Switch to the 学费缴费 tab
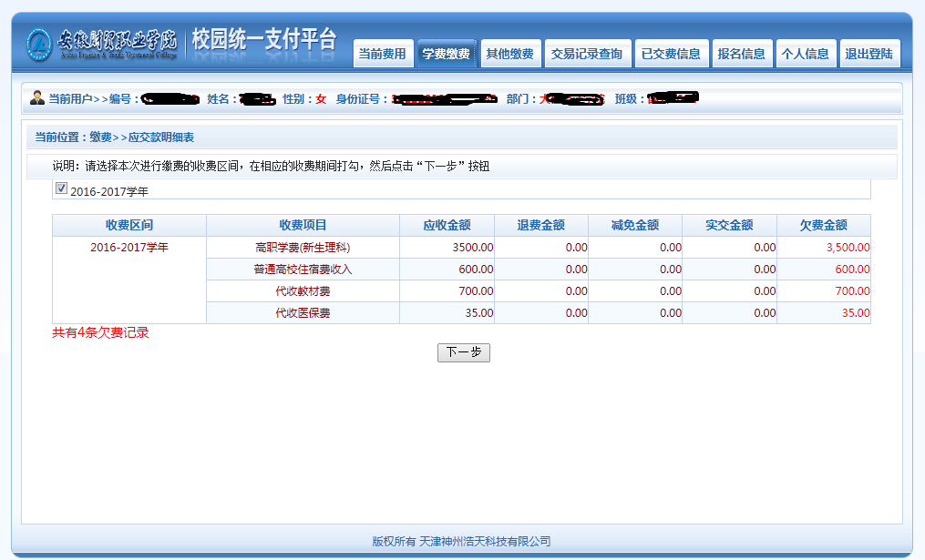Image resolution: width=925 pixels, height=560 pixels. tap(447, 54)
